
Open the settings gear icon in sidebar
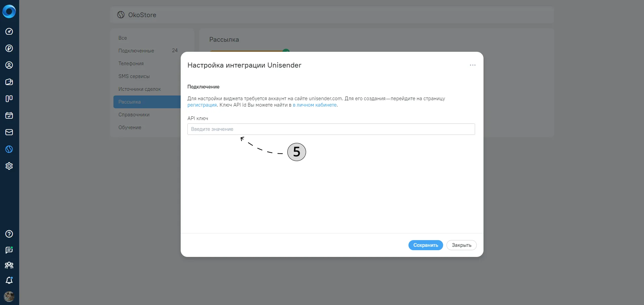pos(9,166)
